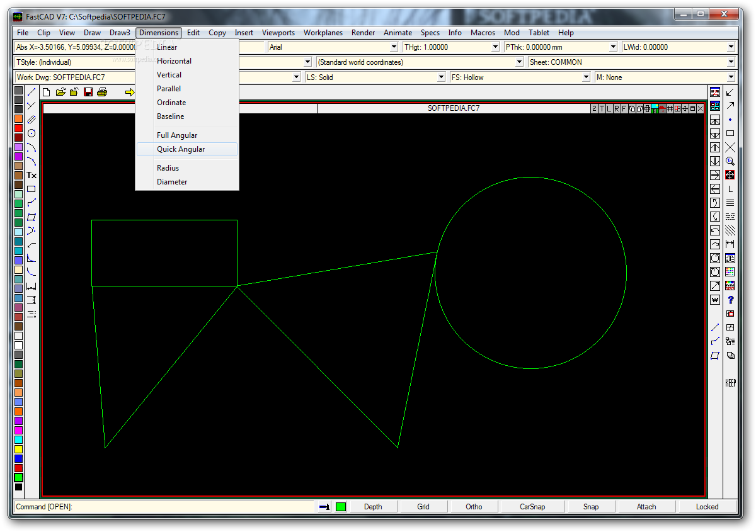Click the W icon in right toolbar
The width and height of the screenshot is (756, 532).
click(715, 300)
